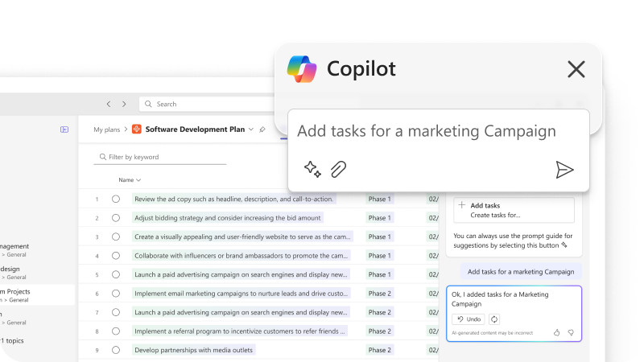
Task: Mark task 5 Launch a paid advertising complete
Action: tap(116, 274)
